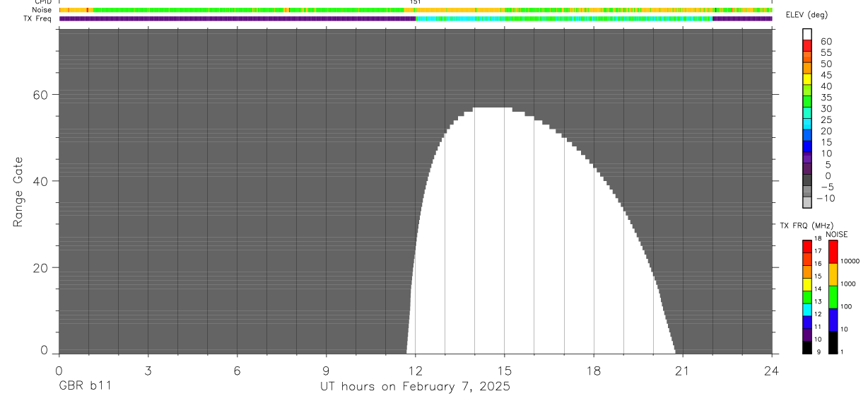
Task: Select the cyan segment of TX FRQ bar
Action: point(807,308)
